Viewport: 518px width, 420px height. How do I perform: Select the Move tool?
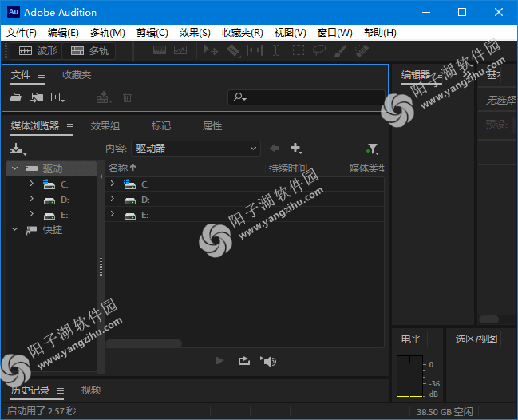[211, 50]
